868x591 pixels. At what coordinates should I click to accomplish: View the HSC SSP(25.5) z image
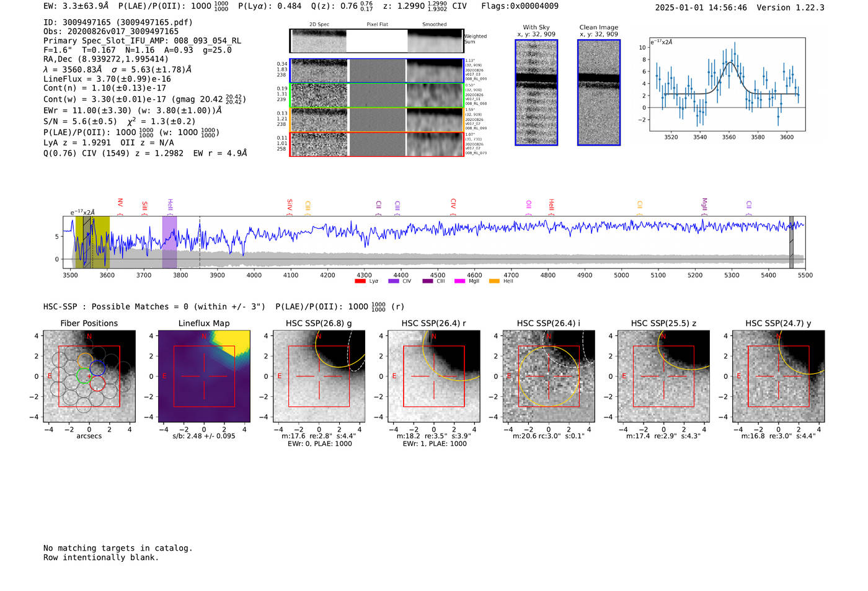point(663,376)
